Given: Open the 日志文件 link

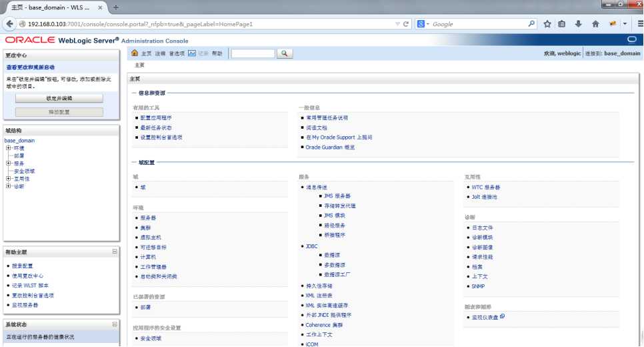Looking at the screenshot, I should tap(482, 228).
